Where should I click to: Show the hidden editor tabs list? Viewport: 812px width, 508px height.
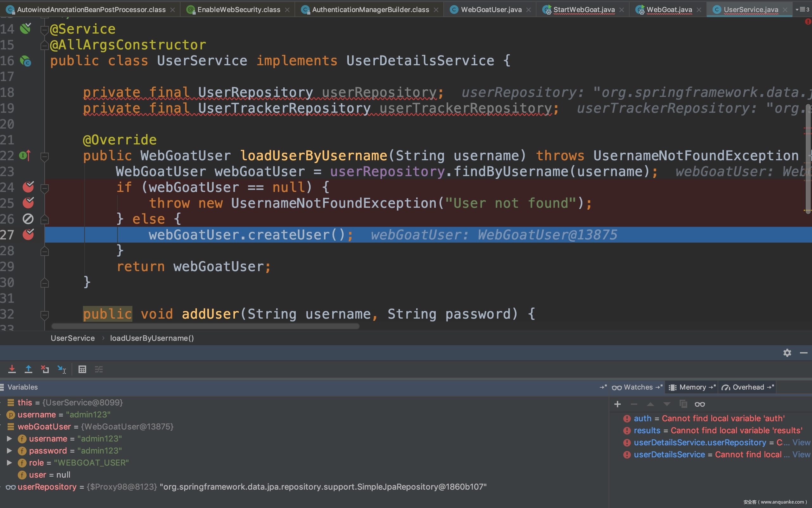[x=802, y=10]
